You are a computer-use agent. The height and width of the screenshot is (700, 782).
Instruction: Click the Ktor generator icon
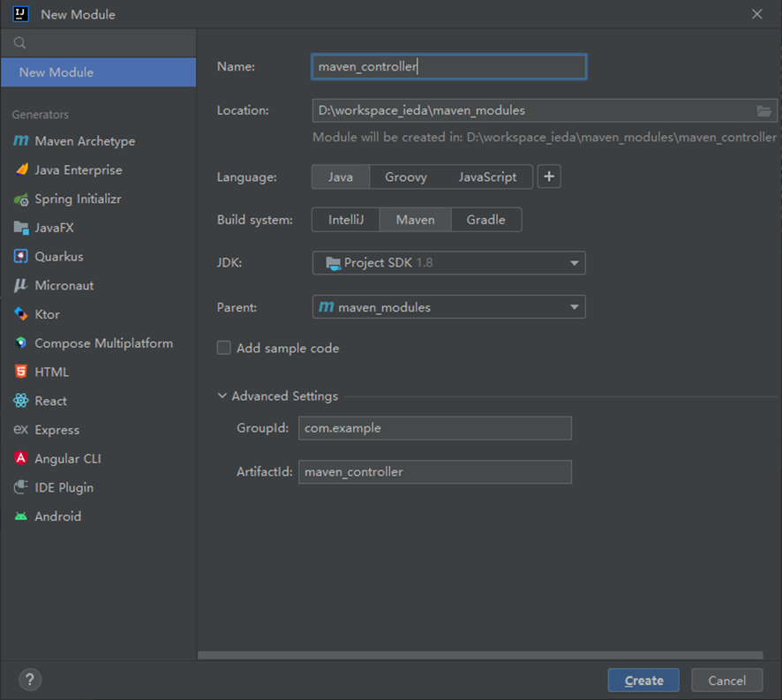(20, 314)
